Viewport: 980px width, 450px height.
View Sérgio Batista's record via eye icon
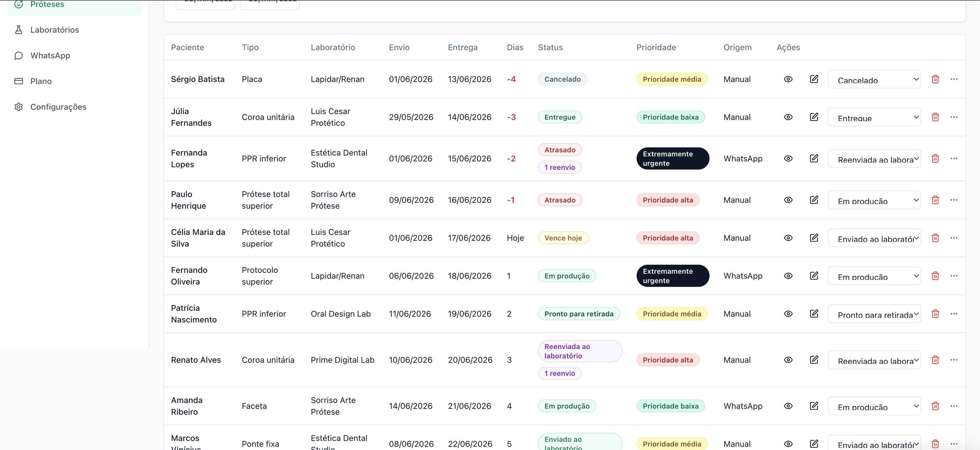click(x=788, y=79)
